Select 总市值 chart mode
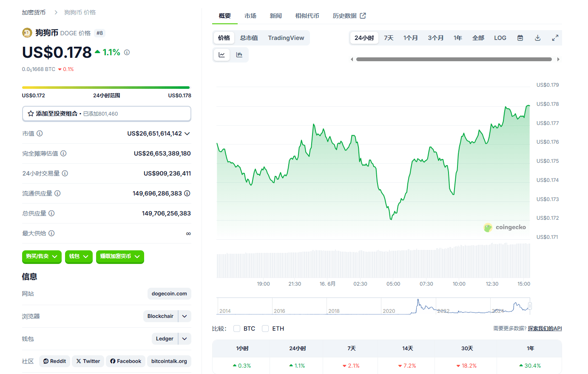 pos(249,38)
